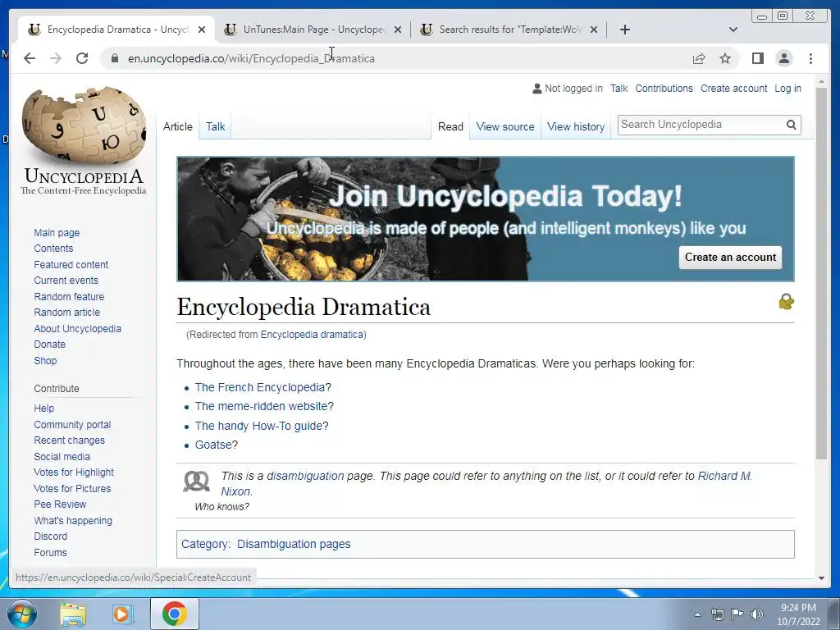Close the Search results tab

tap(594, 30)
